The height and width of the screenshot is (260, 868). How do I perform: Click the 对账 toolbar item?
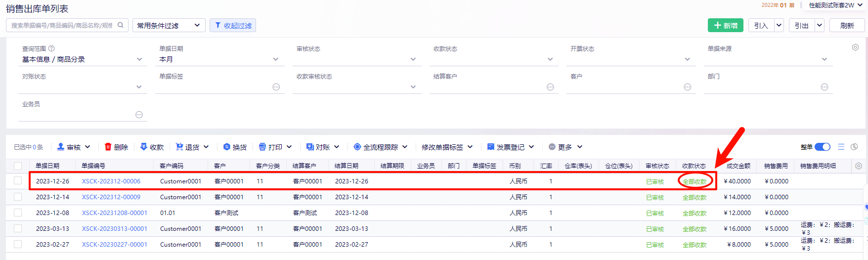323,147
